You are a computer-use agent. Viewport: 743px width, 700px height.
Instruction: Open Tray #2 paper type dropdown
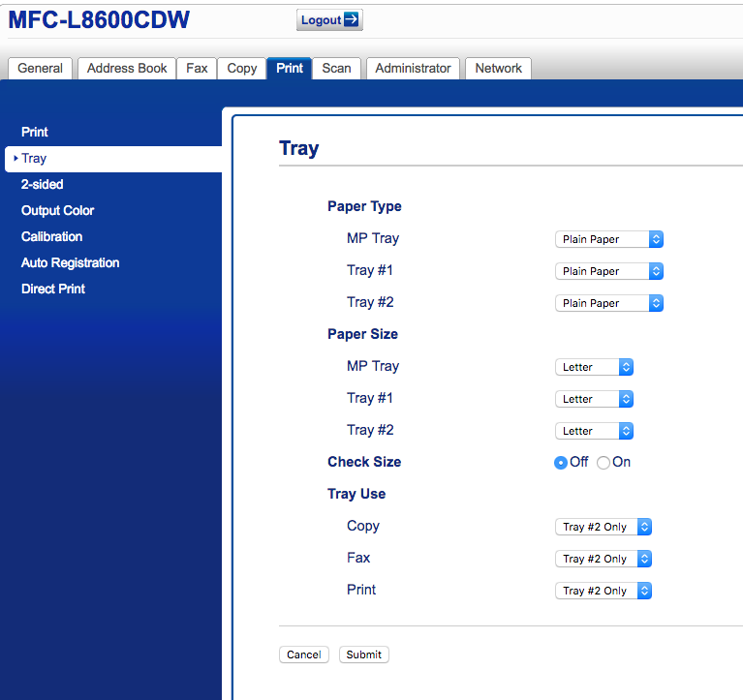pyautogui.click(x=609, y=303)
